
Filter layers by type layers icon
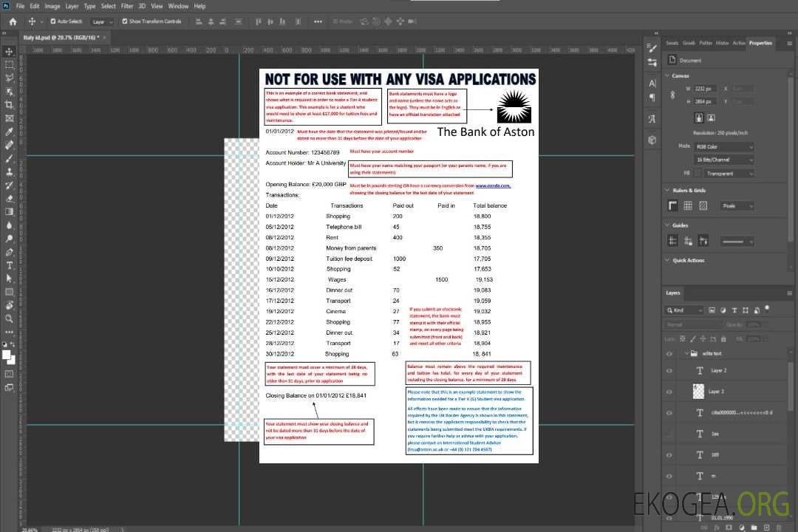[736, 310]
